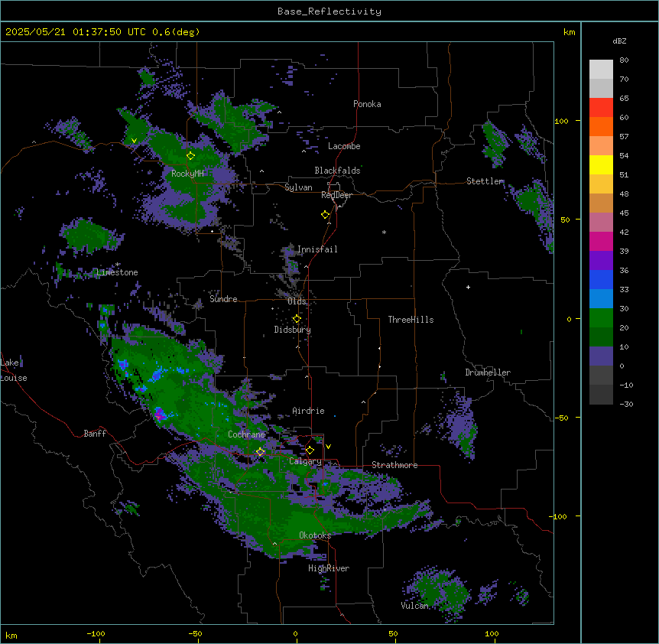Screen dimensions: 659x644
Task: Click the yellow v marker northwest of RockyMH
Action: (134, 141)
